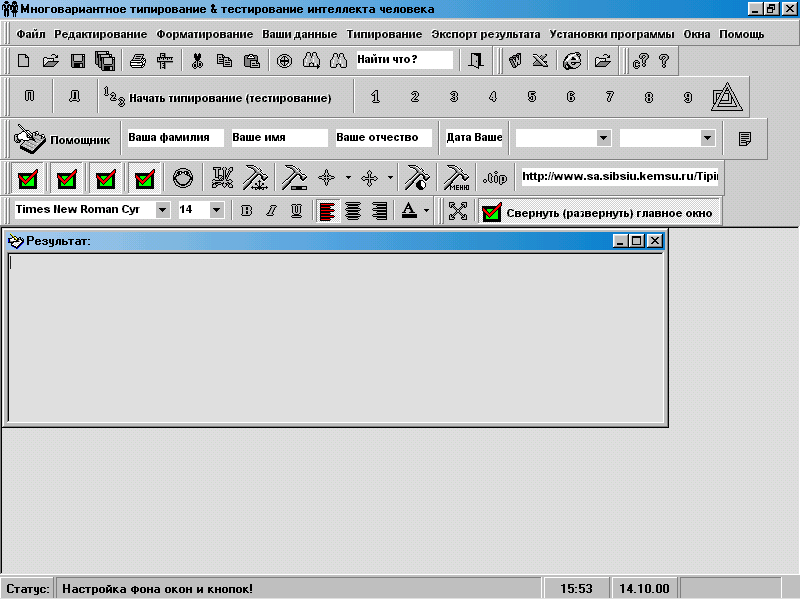Open the Редактирование menu

click(x=101, y=34)
